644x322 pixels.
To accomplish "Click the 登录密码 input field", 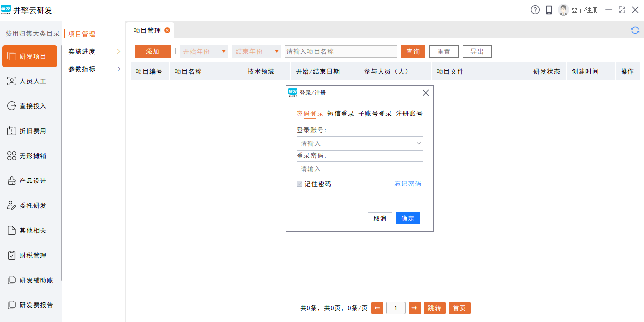I will pos(360,169).
